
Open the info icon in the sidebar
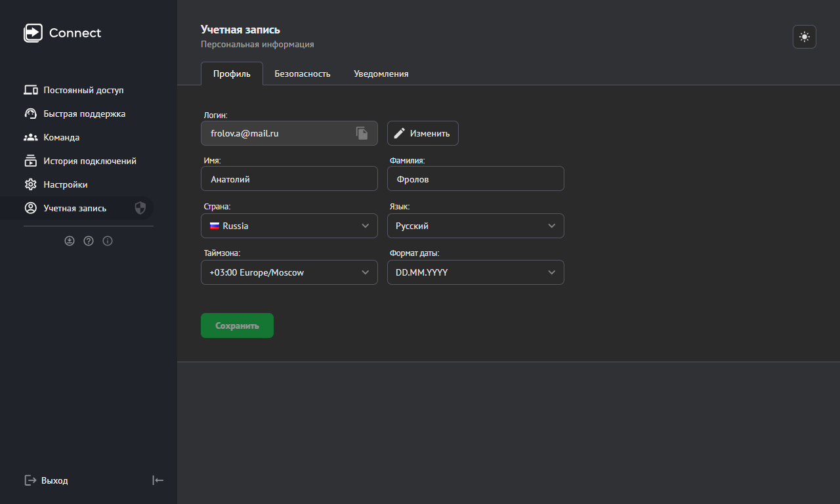[108, 241]
